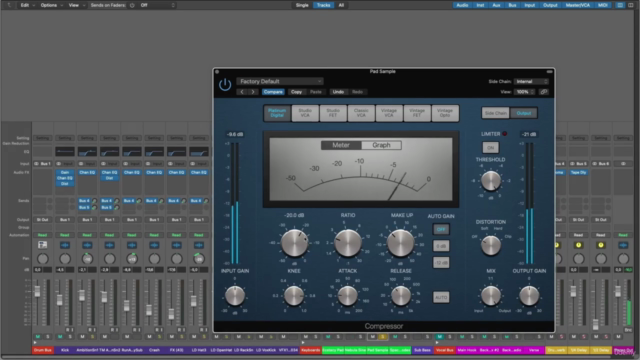Click the Side Chain view button

pyautogui.click(x=496, y=113)
